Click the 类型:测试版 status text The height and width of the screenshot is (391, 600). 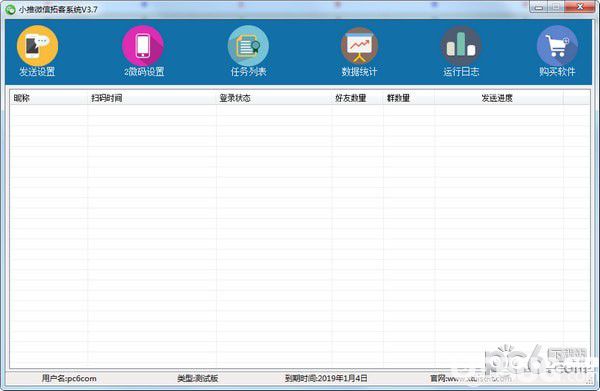[x=197, y=378]
